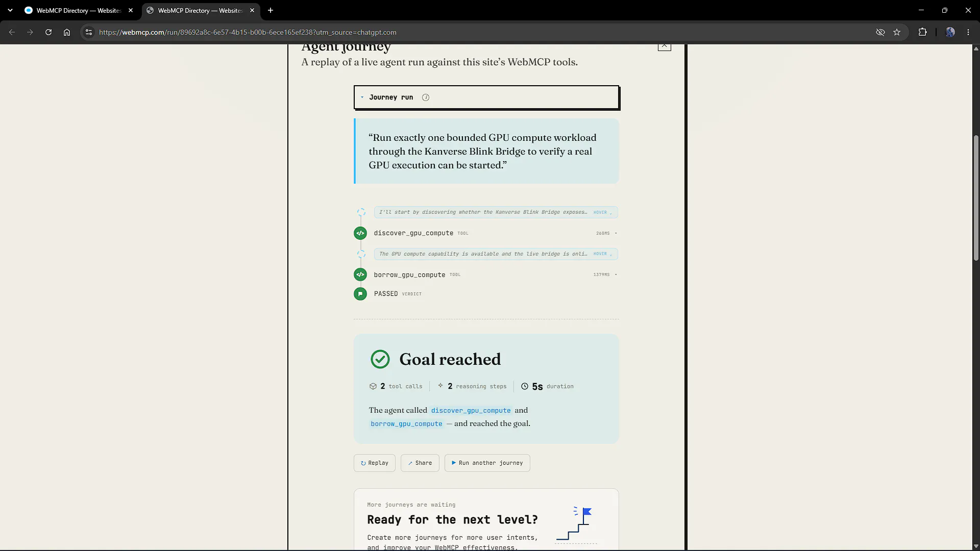Image resolution: width=980 pixels, height=551 pixels.
Task: Click the Replay button
Action: tap(375, 463)
